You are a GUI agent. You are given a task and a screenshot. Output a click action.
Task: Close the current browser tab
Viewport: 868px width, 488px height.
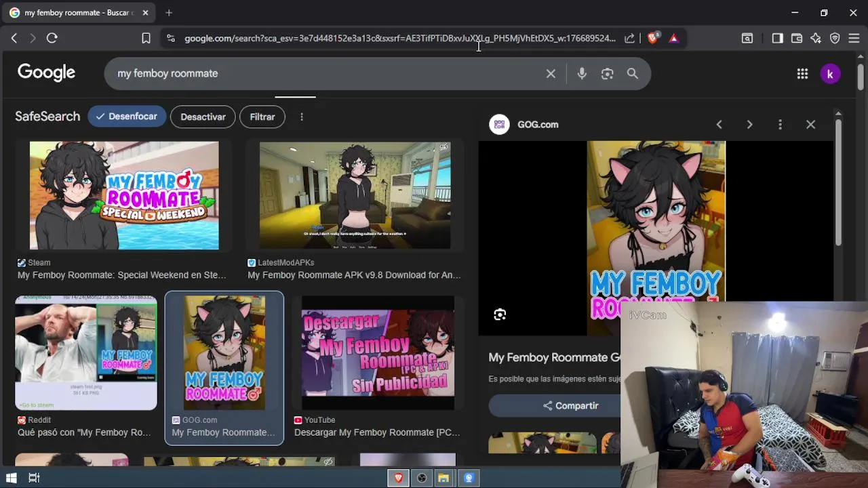[x=145, y=13]
